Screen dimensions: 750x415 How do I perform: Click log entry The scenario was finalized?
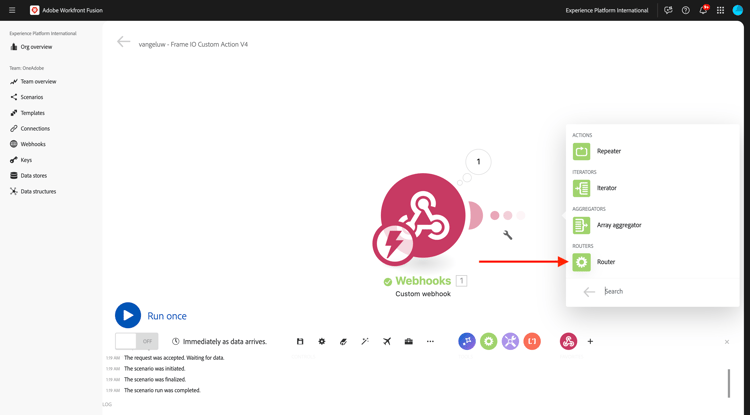(155, 380)
